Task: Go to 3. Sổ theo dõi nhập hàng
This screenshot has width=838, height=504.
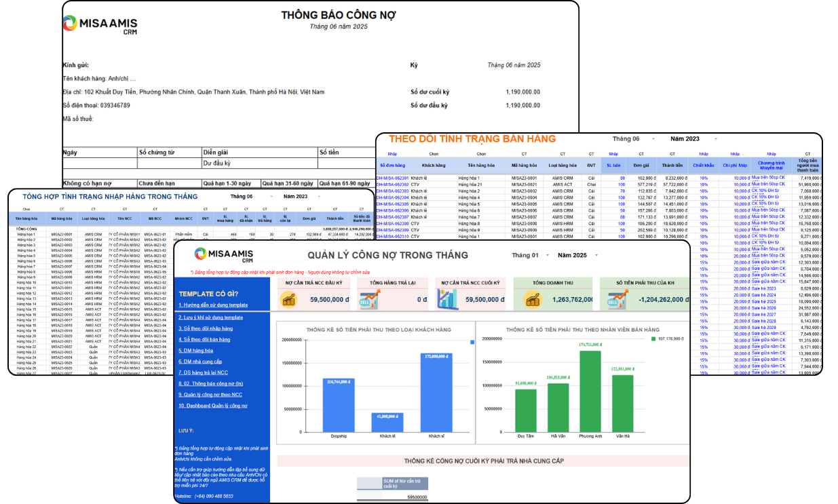Action: tap(206, 328)
